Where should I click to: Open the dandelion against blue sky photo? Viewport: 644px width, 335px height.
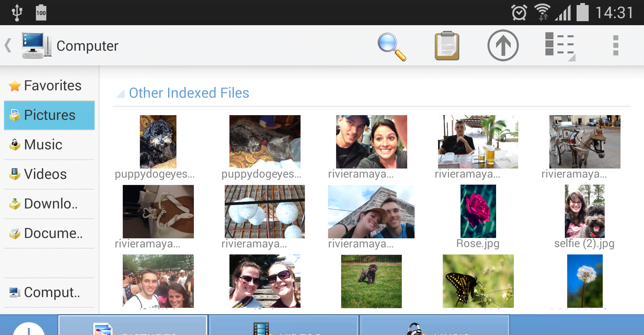click(x=585, y=281)
